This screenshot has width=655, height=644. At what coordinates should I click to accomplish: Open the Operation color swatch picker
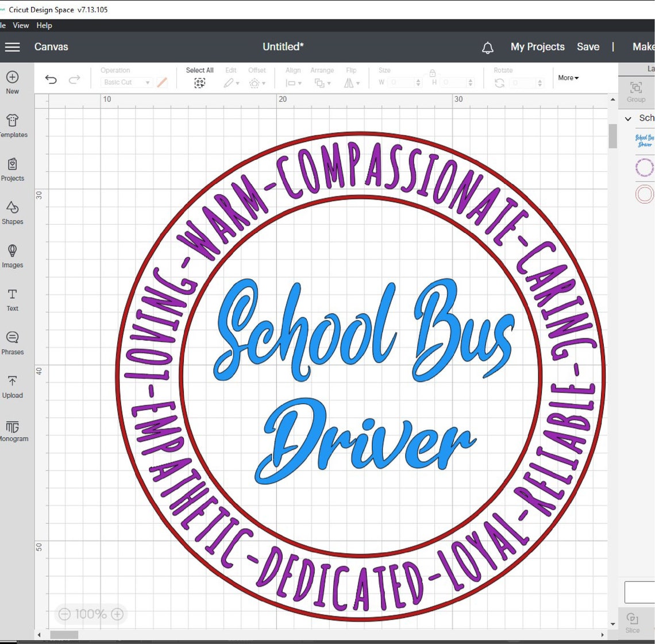pos(162,82)
